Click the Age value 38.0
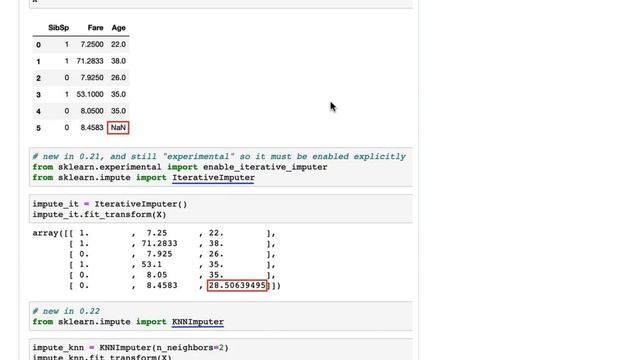Screen dimensions: 640x360 (118, 61)
